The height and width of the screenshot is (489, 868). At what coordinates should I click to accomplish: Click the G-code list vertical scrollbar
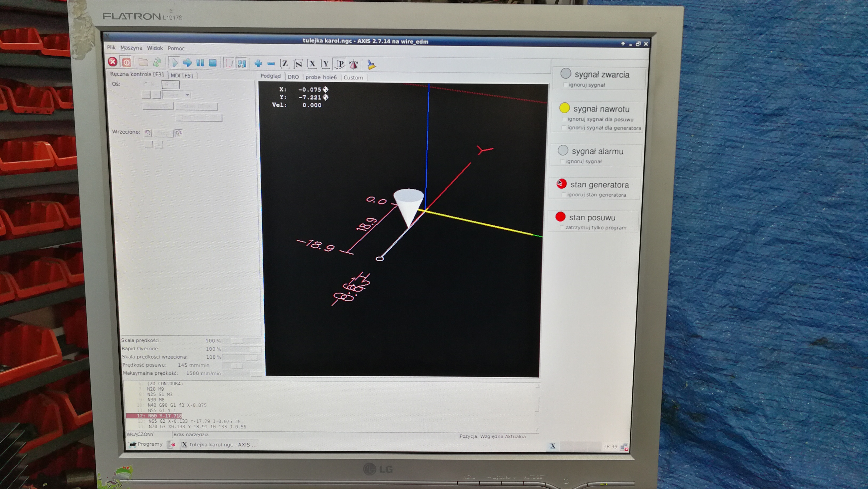[537, 407]
